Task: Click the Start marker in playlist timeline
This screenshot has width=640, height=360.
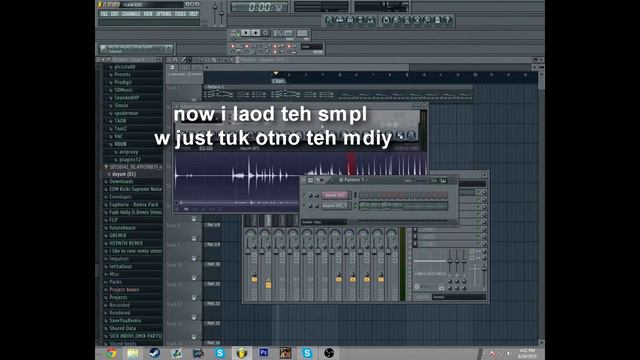Action: [x=278, y=81]
